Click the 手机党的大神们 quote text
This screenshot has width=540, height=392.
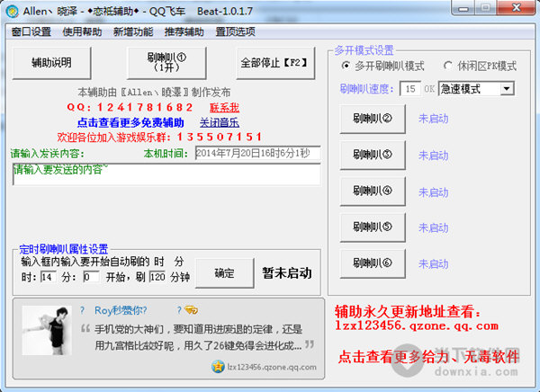coord(198,337)
